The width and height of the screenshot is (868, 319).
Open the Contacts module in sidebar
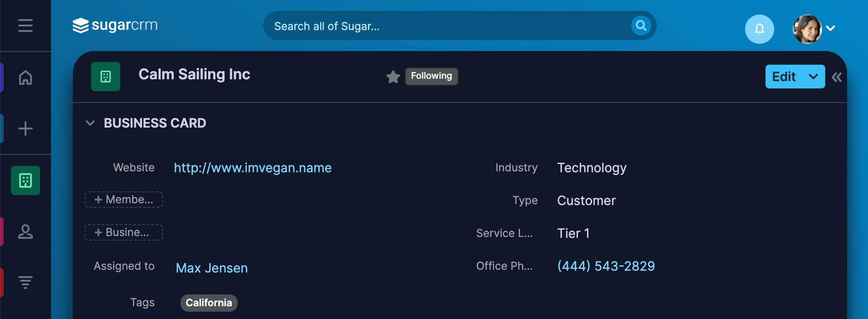tap(26, 232)
